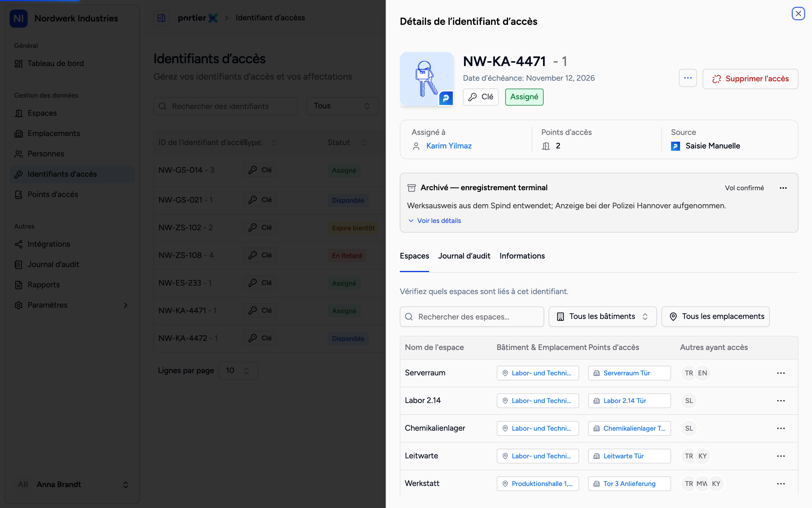Open Journal d'audit in the sidebar
Image resolution: width=812 pixels, height=508 pixels.
pos(72,264)
